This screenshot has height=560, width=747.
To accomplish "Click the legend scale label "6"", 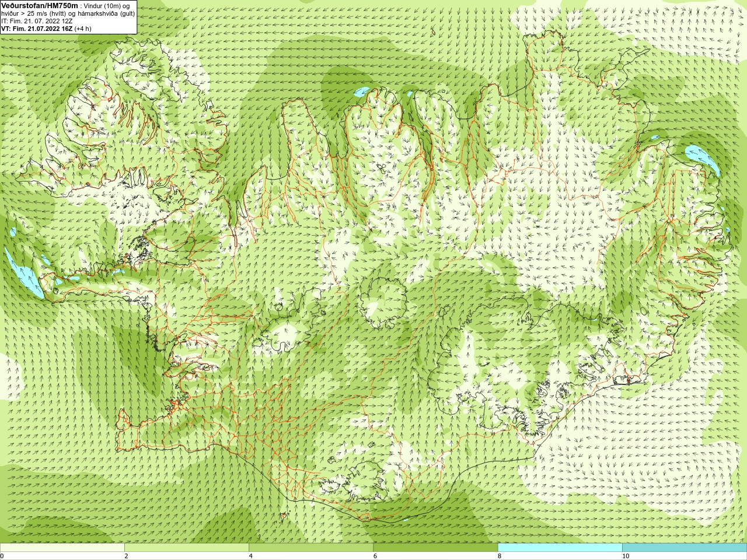I will [x=375, y=556].
